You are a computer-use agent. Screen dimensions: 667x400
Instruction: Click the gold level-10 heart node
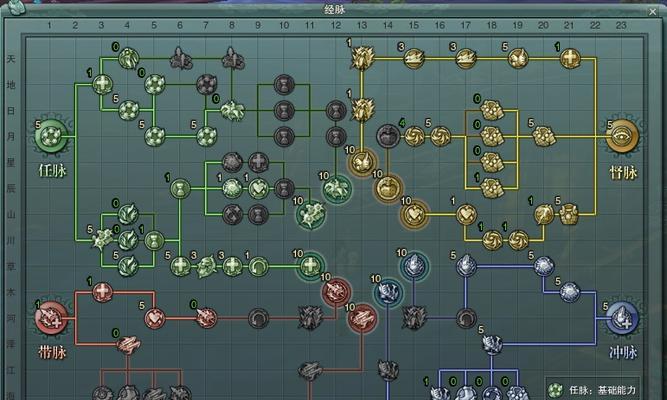(x=414, y=214)
